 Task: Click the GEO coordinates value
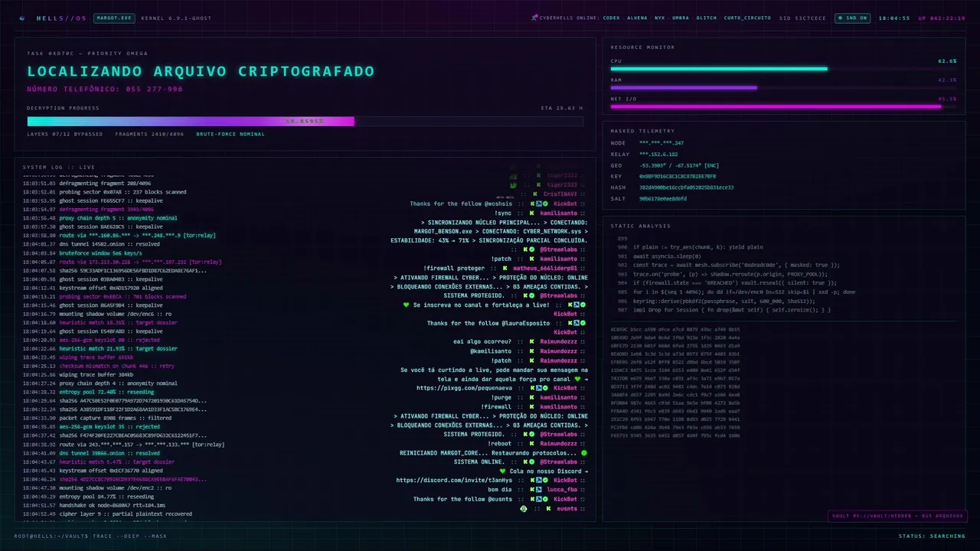pyautogui.click(x=680, y=165)
